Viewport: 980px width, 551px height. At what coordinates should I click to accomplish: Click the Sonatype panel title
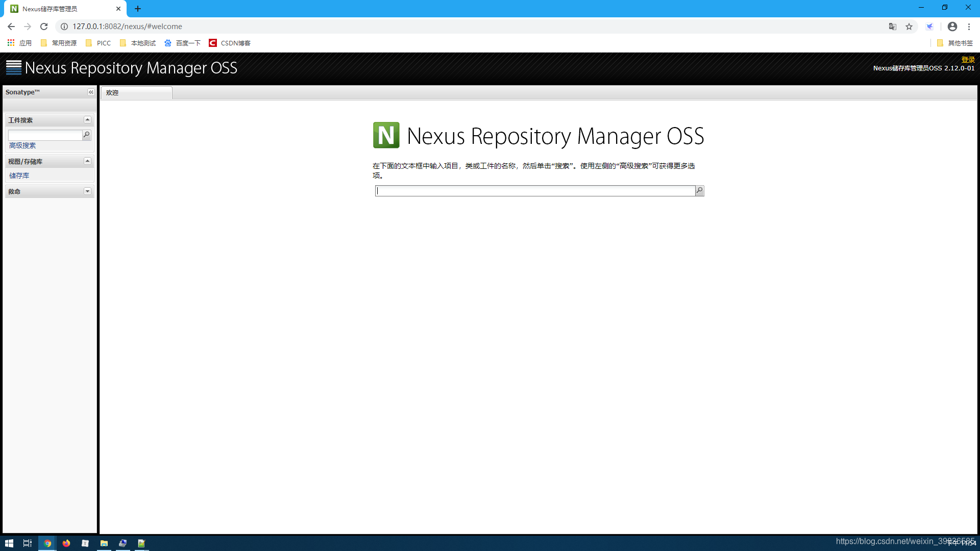[x=22, y=92]
